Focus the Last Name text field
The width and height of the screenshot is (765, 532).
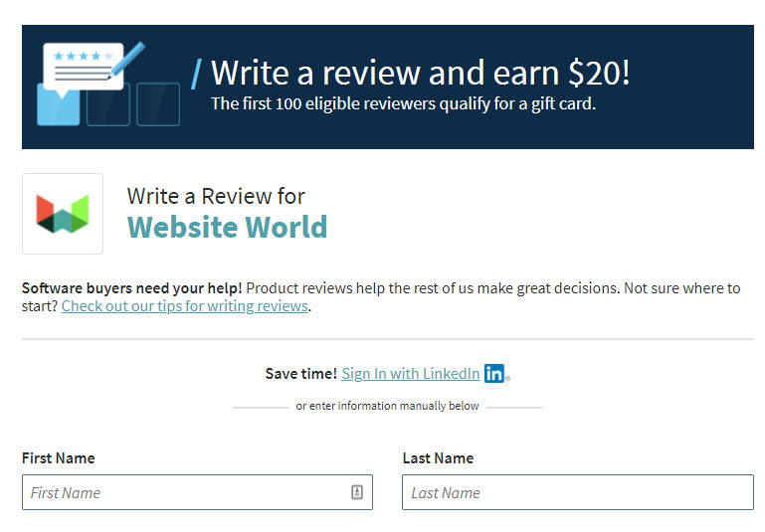(x=578, y=492)
